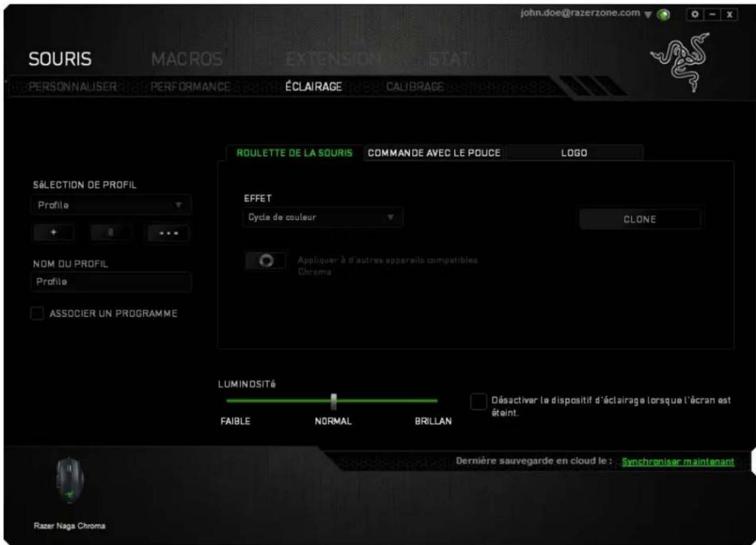Select the Logo lighting tab

coord(575,153)
